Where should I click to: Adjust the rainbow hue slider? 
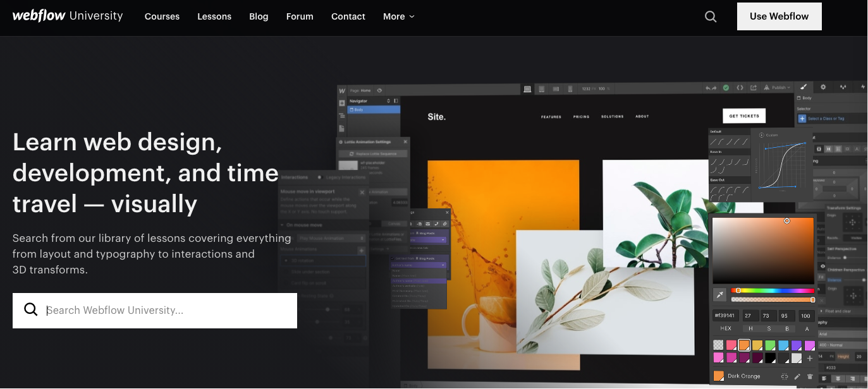tap(773, 290)
